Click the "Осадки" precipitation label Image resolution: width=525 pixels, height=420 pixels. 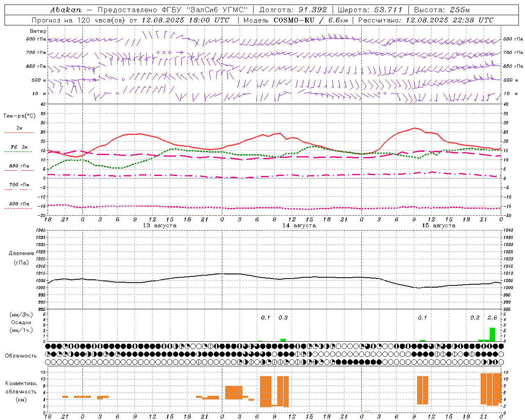click(21, 322)
